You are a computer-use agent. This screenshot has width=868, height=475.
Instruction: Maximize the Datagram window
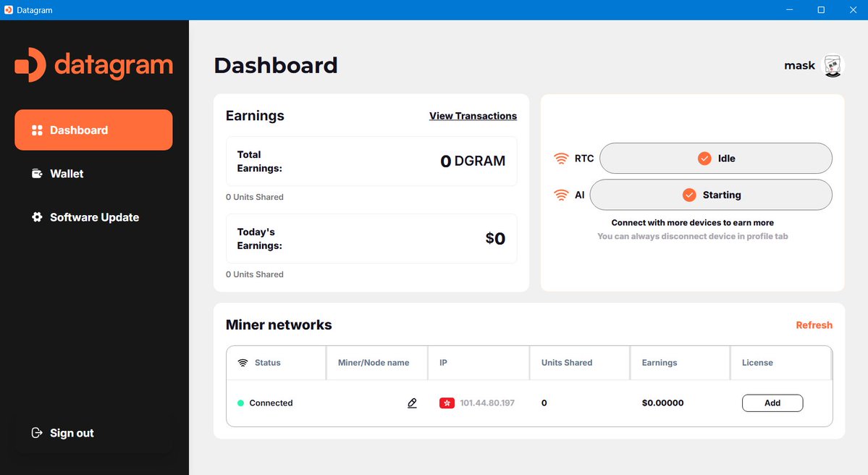click(821, 10)
